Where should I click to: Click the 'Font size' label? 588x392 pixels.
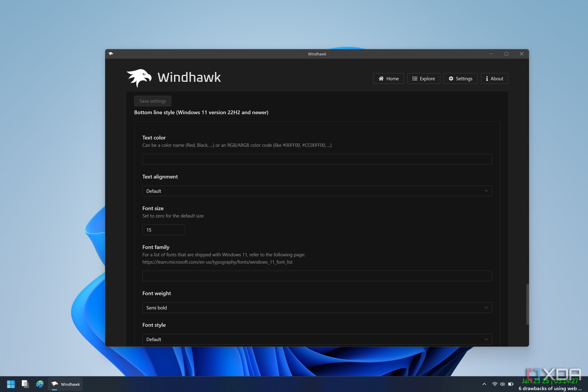click(153, 208)
